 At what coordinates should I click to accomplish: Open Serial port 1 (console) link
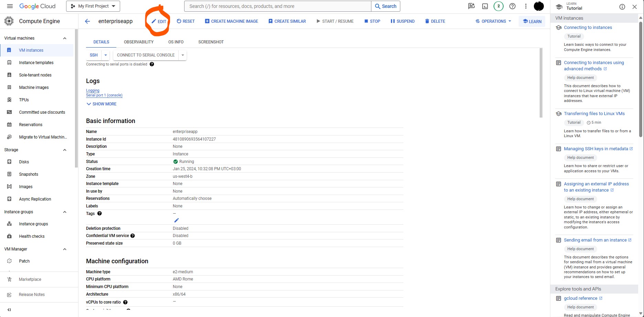[x=104, y=95]
